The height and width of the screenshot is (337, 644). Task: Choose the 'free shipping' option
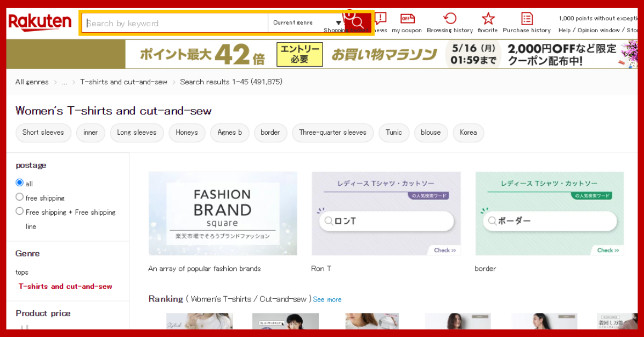click(19, 197)
